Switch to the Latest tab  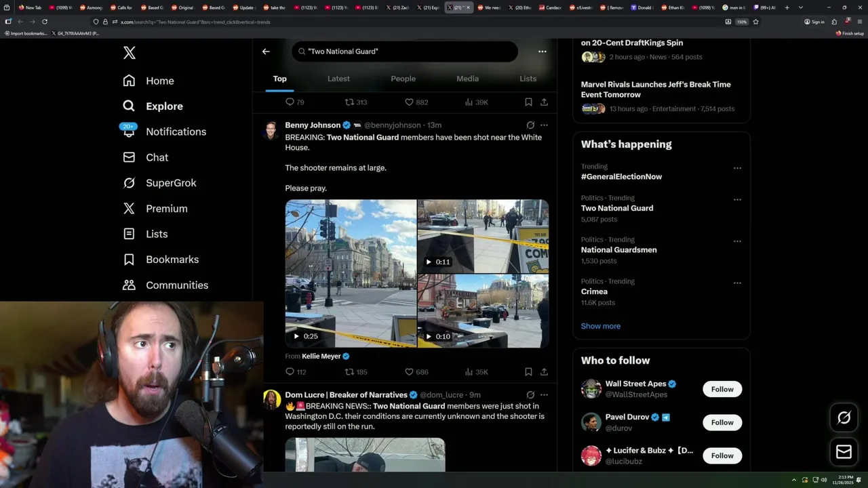338,79
